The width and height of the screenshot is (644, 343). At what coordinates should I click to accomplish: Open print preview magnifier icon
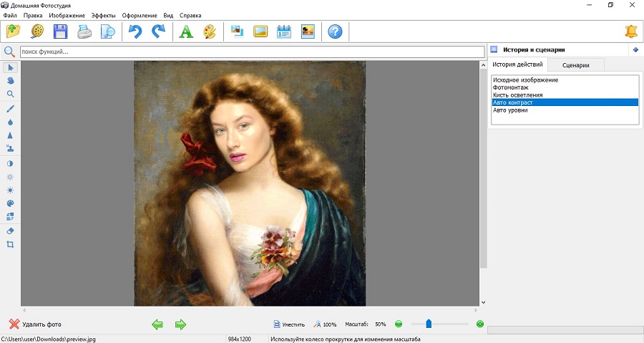point(108,32)
